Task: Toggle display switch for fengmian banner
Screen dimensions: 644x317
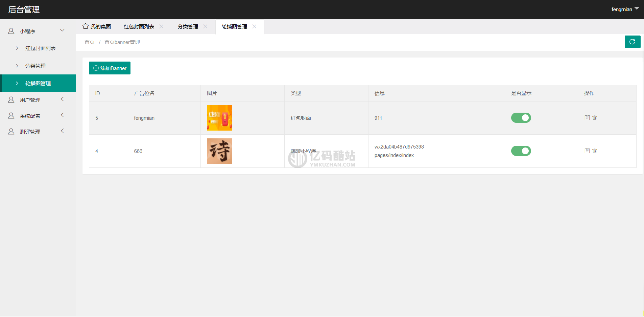Action: coord(521,118)
